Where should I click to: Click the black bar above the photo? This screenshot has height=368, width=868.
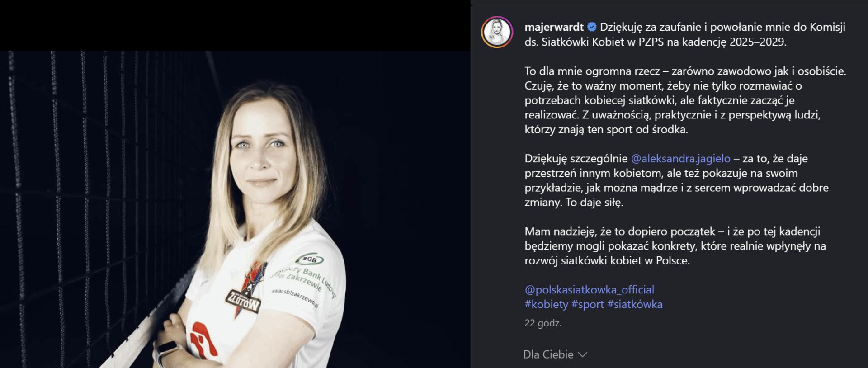(235, 25)
